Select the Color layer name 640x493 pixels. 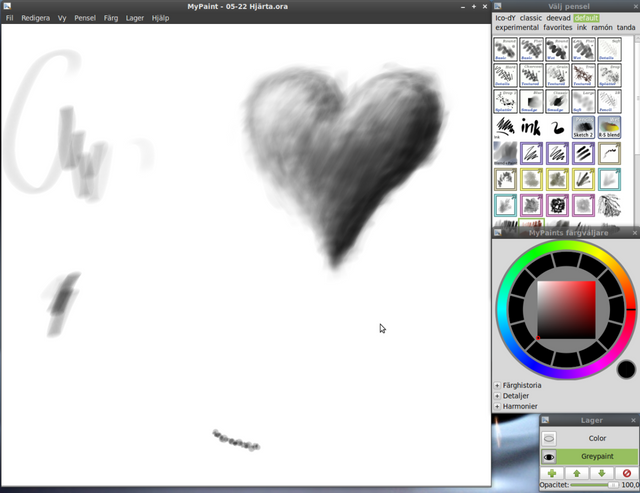[x=597, y=438]
